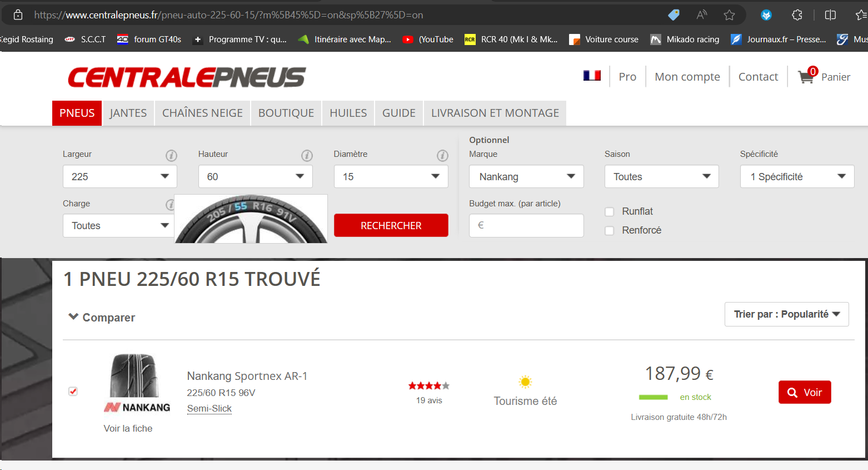Click the Nankang brand logo
This screenshot has height=470, width=868.
[137, 408]
